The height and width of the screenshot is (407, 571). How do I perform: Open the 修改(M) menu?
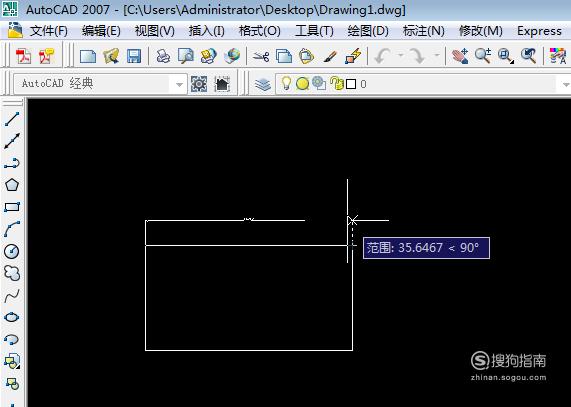pos(481,31)
